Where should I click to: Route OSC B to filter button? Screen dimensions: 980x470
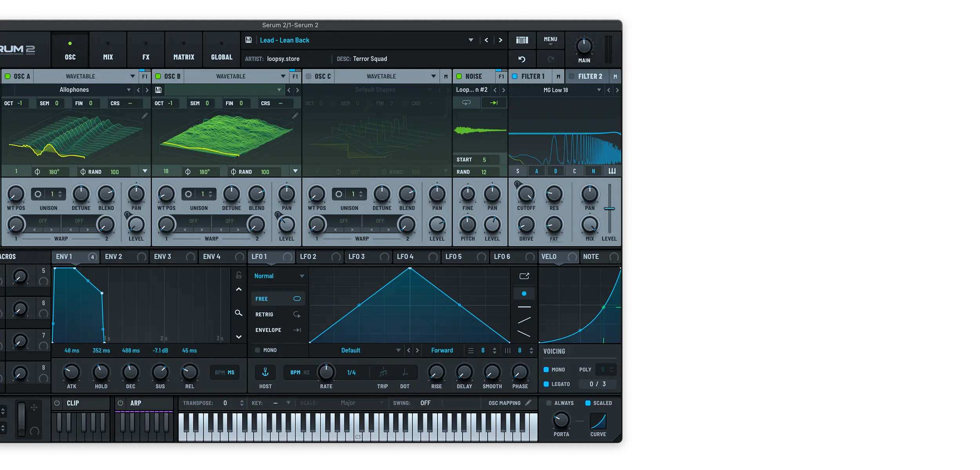click(555, 171)
